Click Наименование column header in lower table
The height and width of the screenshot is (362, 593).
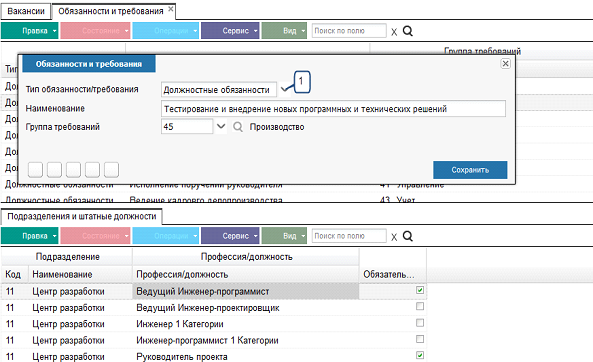pyautogui.click(x=80, y=274)
